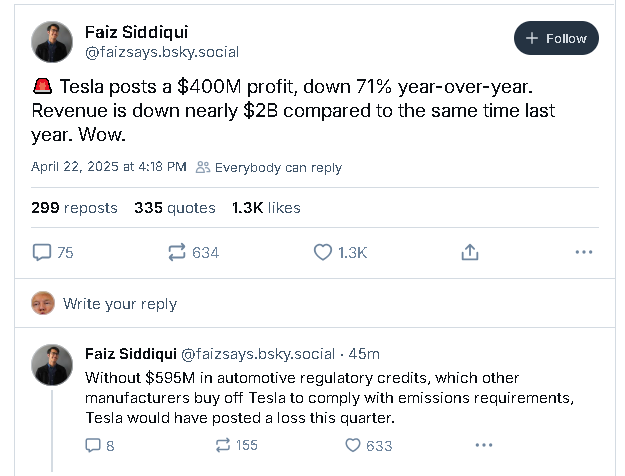Follow Faiz Siddiqui
625x476 pixels.
[x=556, y=39]
